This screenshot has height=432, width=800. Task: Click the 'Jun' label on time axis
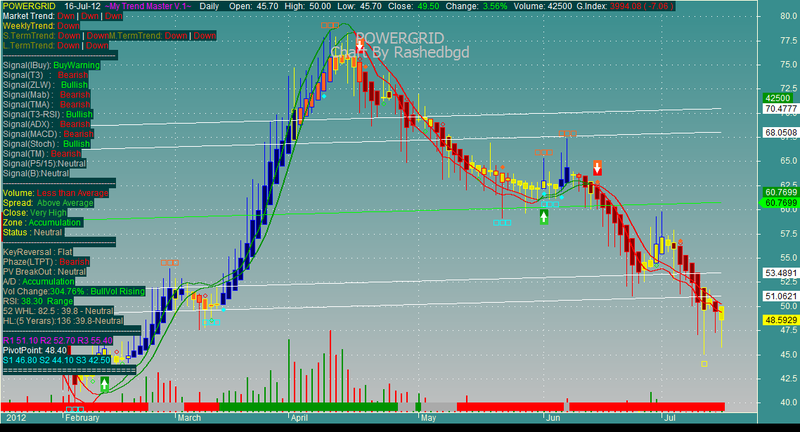coord(553,418)
